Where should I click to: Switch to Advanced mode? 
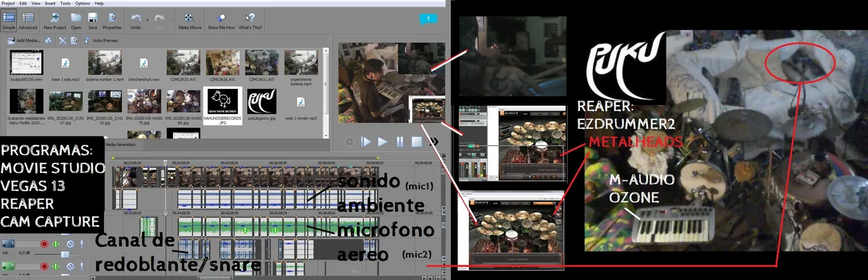28,20
